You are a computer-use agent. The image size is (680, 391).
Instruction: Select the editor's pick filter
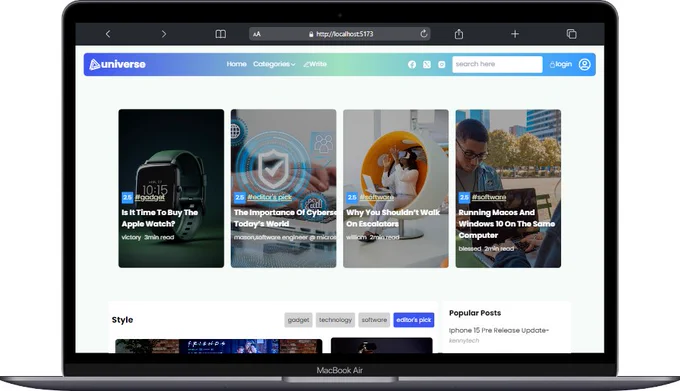pyautogui.click(x=414, y=320)
